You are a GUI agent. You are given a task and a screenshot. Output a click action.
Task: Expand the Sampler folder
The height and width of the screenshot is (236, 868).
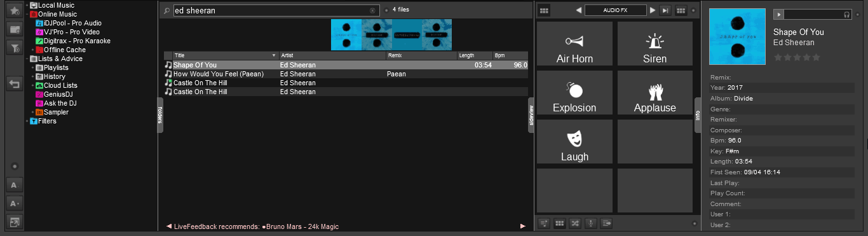(x=32, y=112)
